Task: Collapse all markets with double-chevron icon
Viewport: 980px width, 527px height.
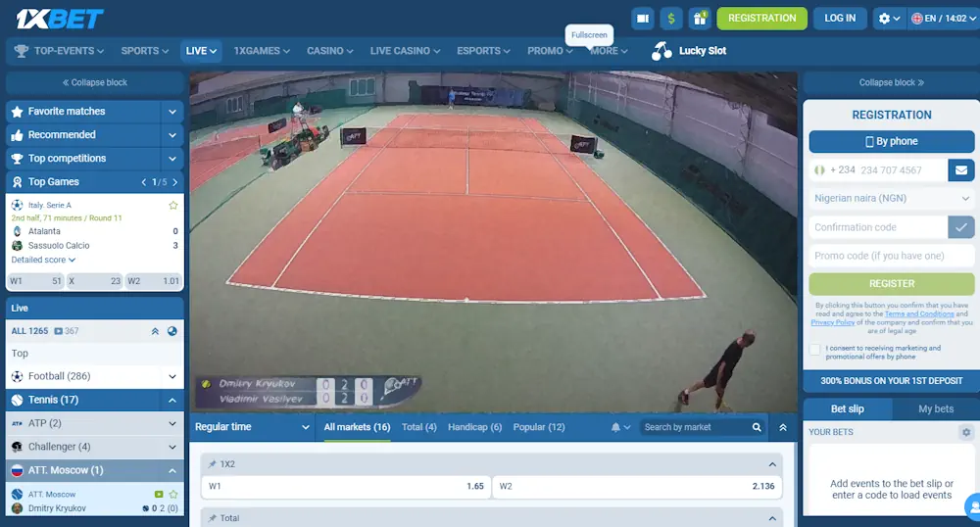Action: coord(782,427)
